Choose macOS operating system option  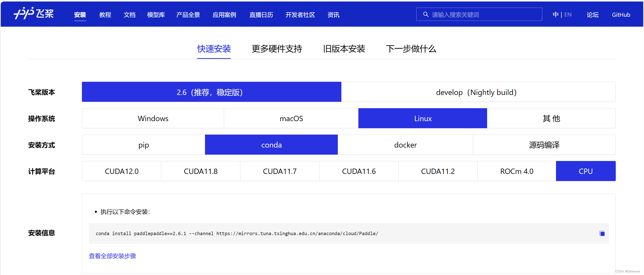pos(291,118)
